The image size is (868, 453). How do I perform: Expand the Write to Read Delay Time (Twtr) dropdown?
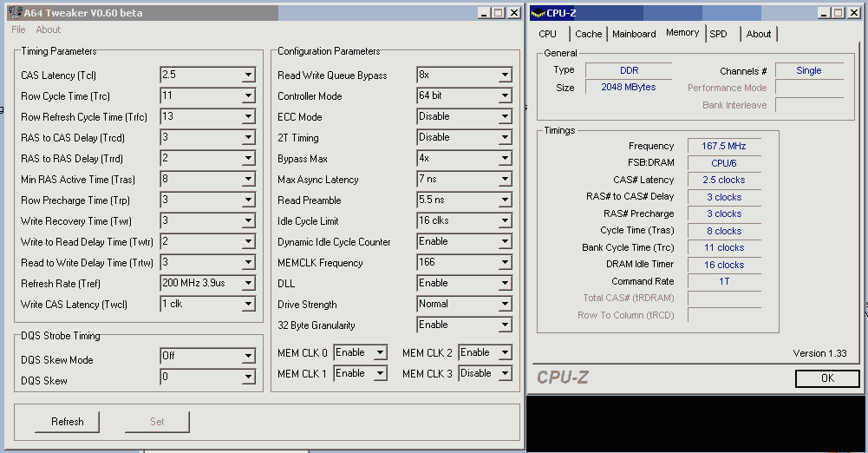[249, 241]
